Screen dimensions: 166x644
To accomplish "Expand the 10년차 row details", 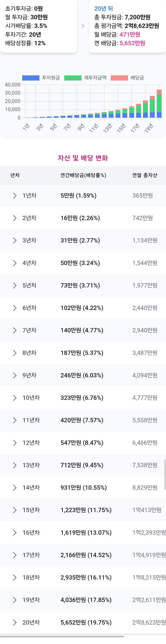I will click(14, 398).
